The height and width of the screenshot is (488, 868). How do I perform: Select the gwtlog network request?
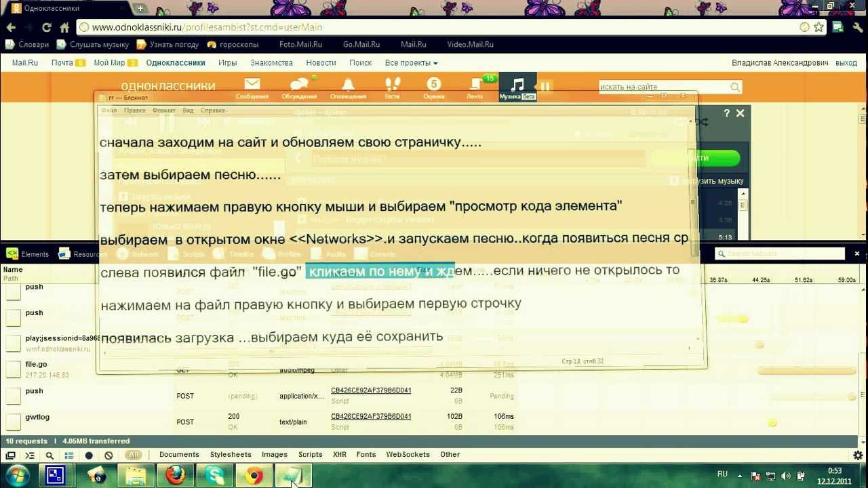point(37,417)
